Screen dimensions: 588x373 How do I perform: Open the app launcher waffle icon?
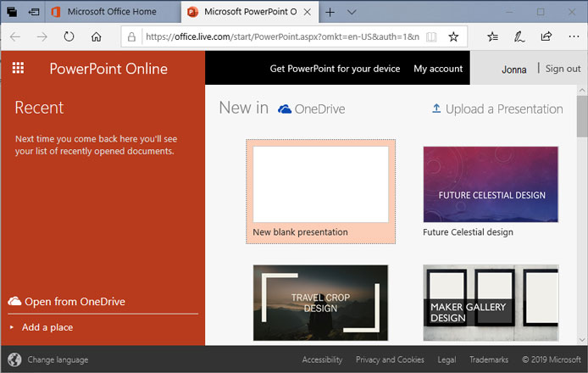pos(18,68)
